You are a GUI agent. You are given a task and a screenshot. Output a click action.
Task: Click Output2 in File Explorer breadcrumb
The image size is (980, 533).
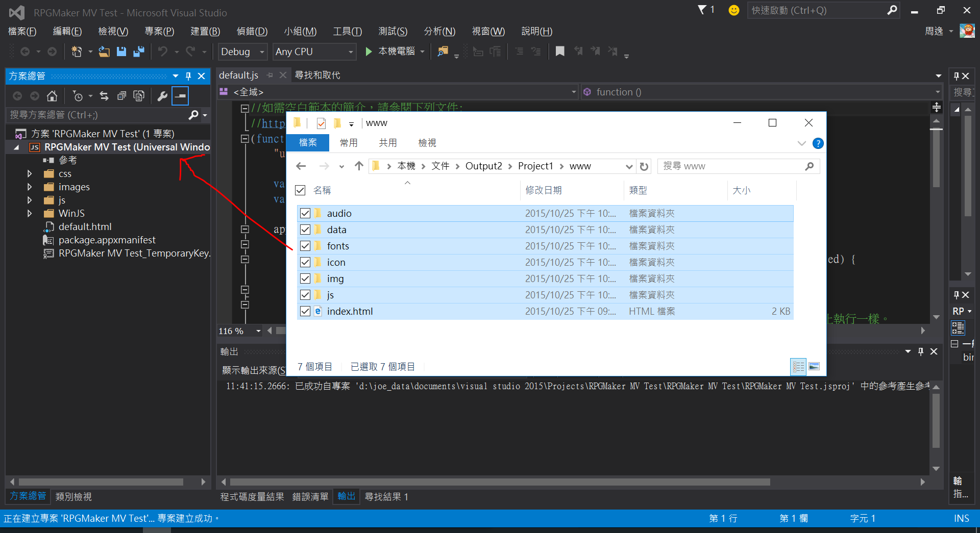pos(484,166)
